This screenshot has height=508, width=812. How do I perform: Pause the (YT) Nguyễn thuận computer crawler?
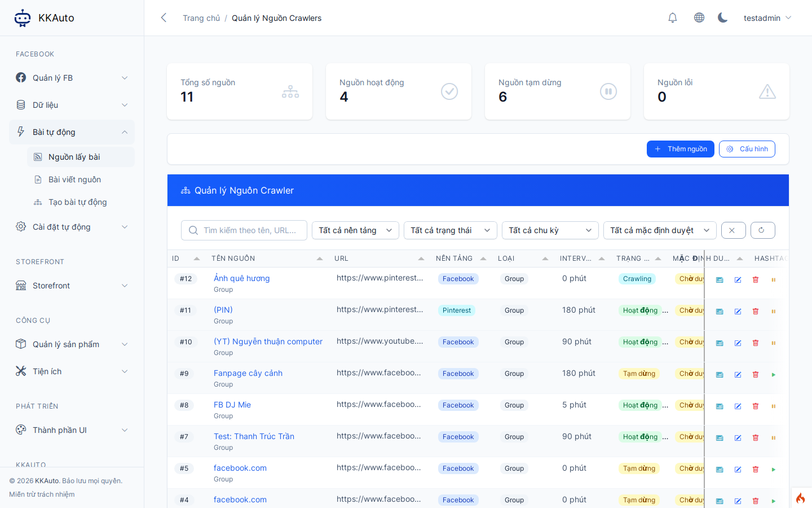pyautogui.click(x=774, y=343)
